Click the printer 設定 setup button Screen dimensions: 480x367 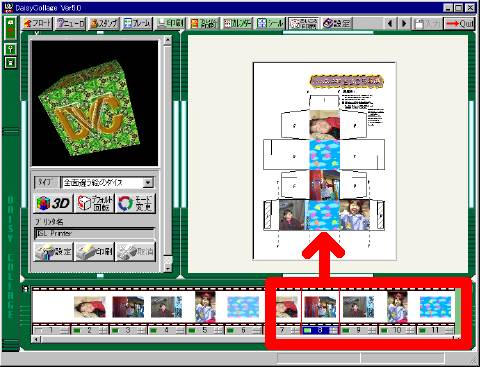tap(53, 252)
